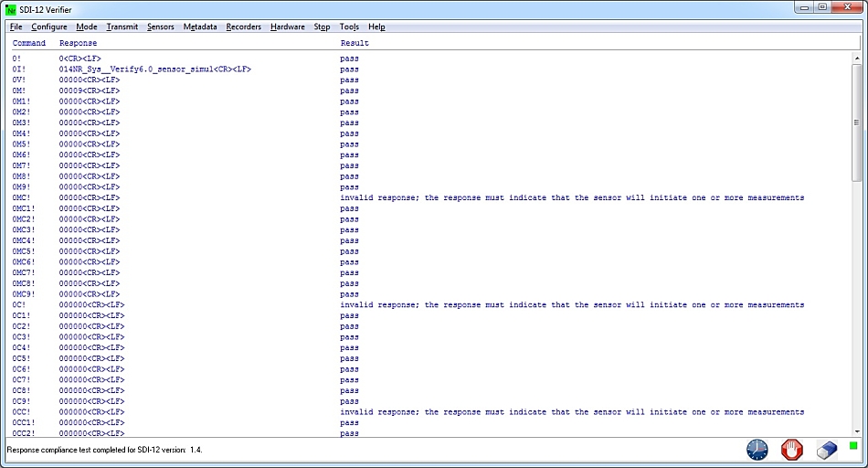
Task: Select the 0M9! command
Action: pyautogui.click(x=21, y=187)
